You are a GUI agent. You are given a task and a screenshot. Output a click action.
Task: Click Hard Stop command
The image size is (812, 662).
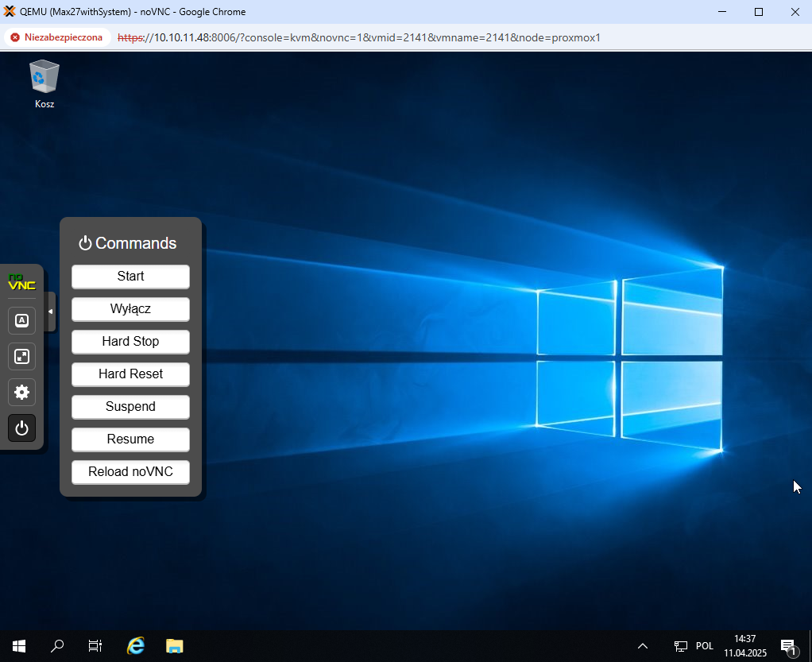pyautogui.click(x=130, y=342)
